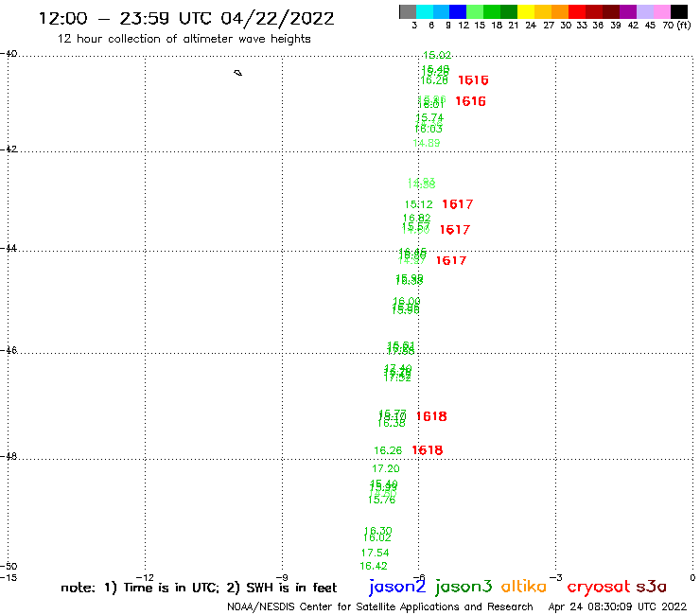Click the -46 latitude axis label

click(x=9, y=350)
